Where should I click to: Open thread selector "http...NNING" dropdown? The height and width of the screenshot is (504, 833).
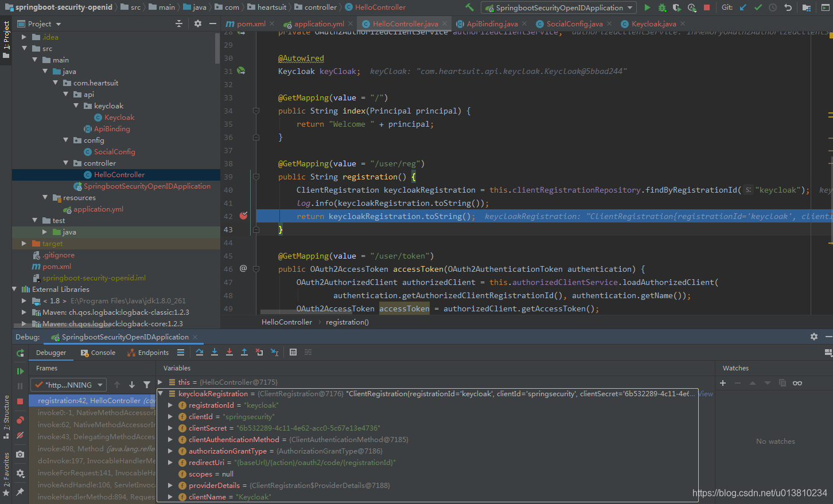(x=68, y=385)
